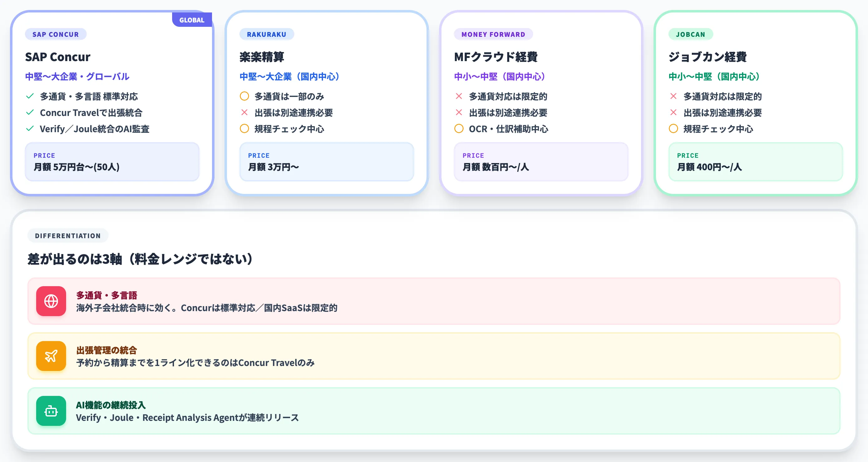Image resolution: width=868 pixels, height=462 pixels.
Task: Click the red heading 多通貨・多言語
Action: click(107, 295)
